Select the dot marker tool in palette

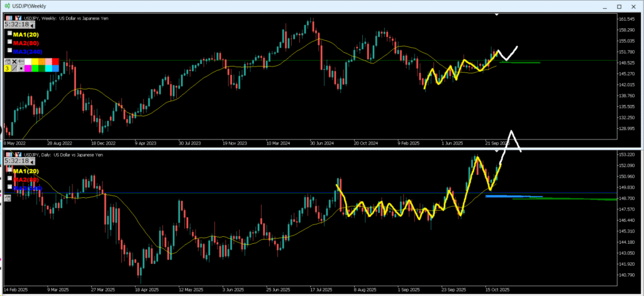pos(22,68)
